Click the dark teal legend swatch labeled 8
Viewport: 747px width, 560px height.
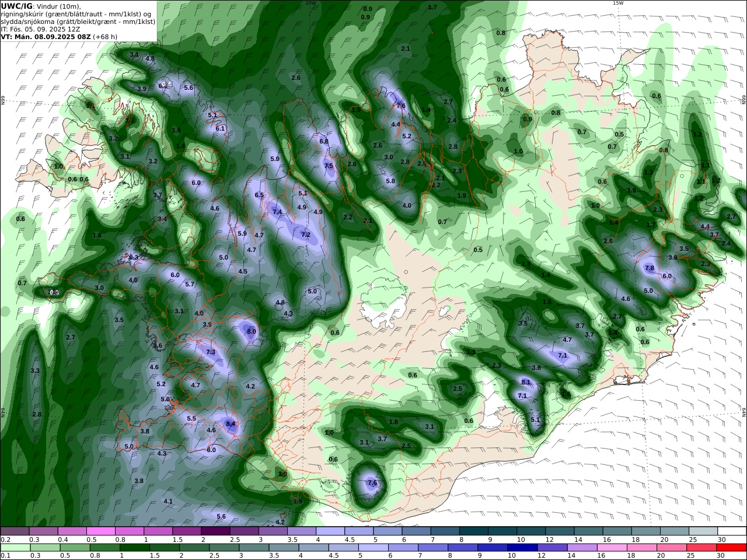pyautogui.click(x=473, y=531)
